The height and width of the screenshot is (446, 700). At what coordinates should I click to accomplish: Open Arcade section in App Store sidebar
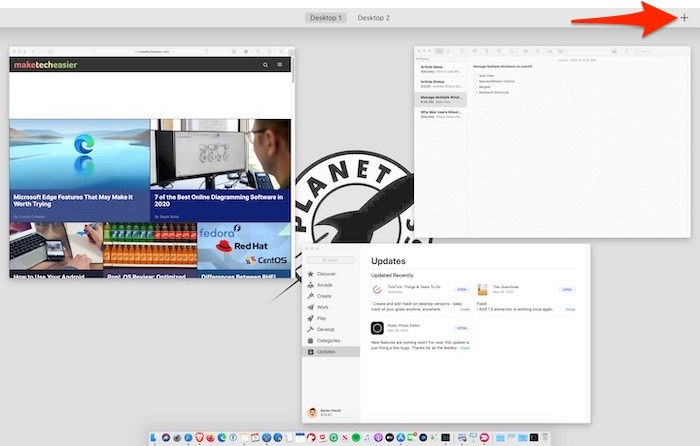pyautogui.click(x=331, y=285)
